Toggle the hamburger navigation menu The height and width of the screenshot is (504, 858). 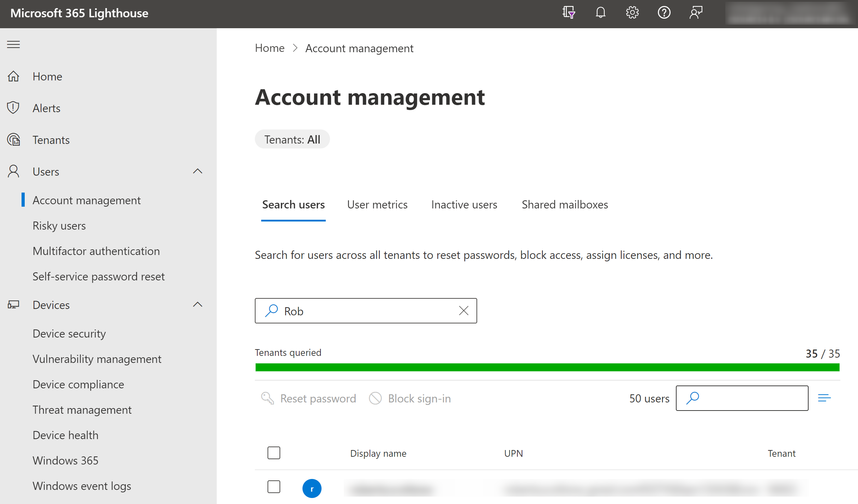(x=13, y=44)
